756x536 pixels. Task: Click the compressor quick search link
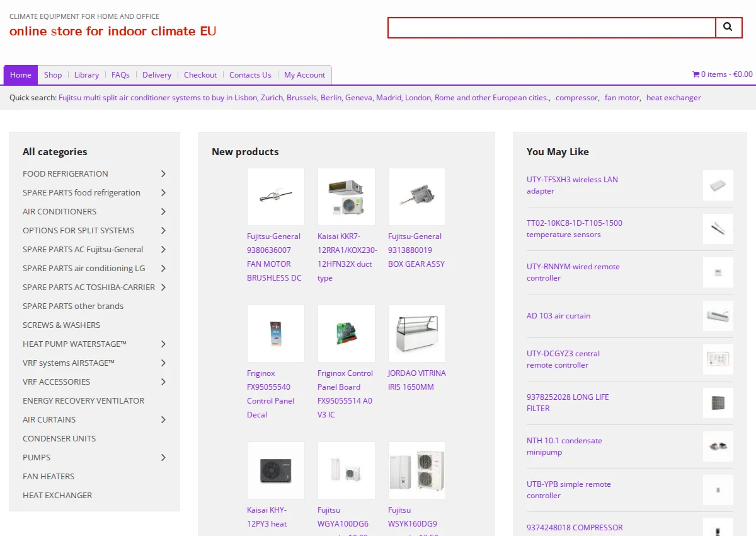(576, 98)
